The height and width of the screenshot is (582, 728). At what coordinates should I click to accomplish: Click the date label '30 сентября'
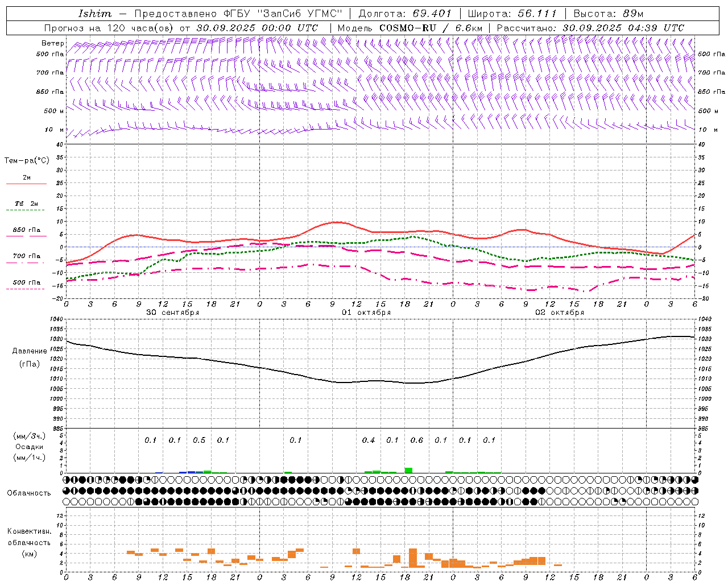click(x=173, y=313)
